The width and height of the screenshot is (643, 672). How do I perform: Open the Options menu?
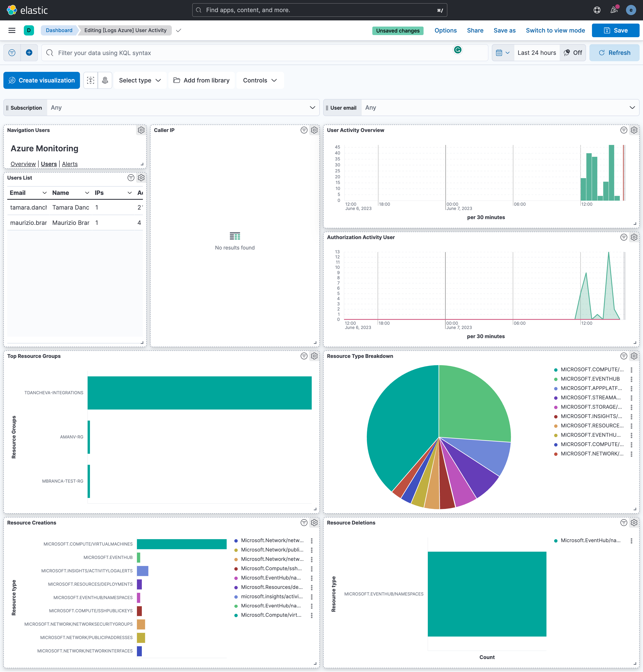click(445, 30)
